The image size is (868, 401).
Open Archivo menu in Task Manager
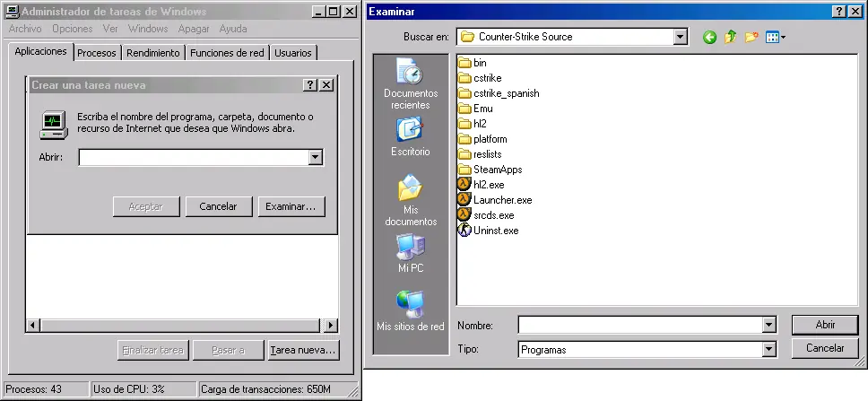click(x=25, y=29)
